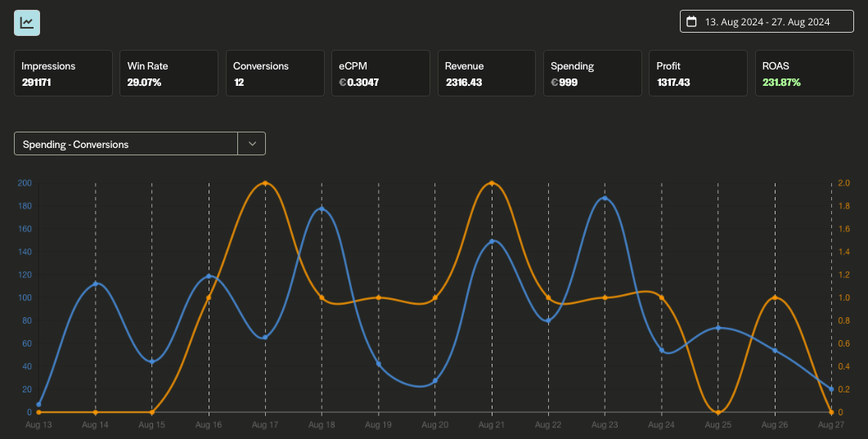The image size is (868, 439).
Task: Open the date range picker field
Action: (x=767, y=22)
